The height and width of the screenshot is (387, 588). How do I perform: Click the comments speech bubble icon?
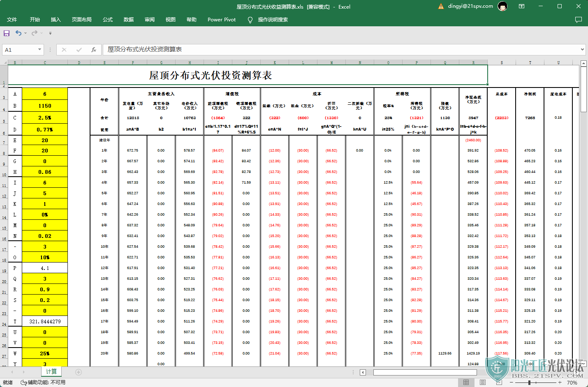(579, 19)
